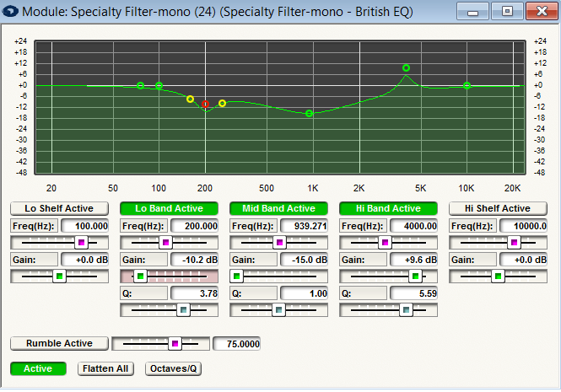The height and width of the screenshot is (392, 561).
Task: Toggle the Lo Band Active button
Action: pyautogui.click(x=169, y=208)
